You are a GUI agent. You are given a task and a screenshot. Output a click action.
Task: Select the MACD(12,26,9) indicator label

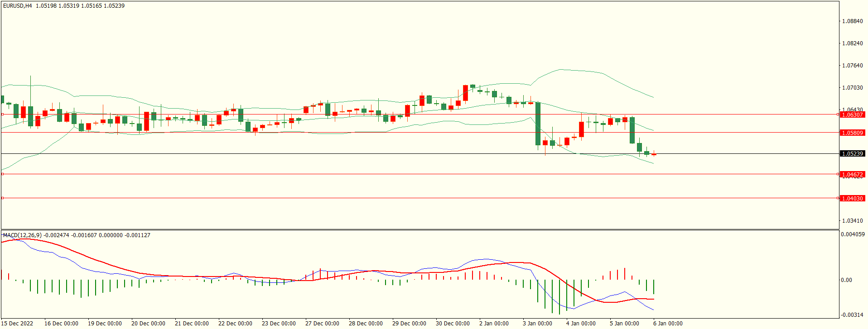22,235
